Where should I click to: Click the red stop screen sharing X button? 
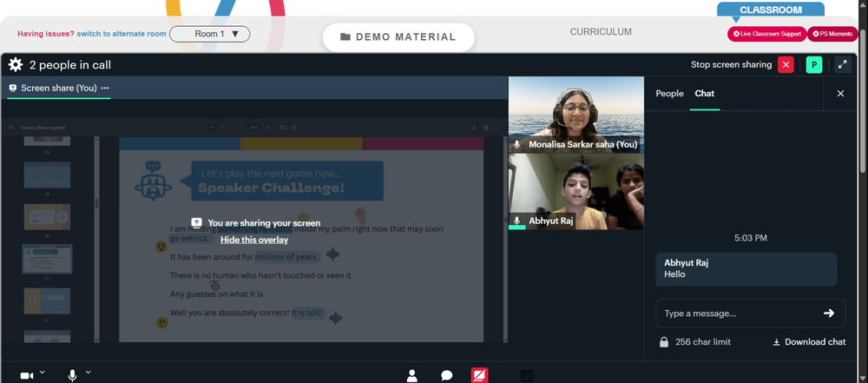click(786, 65)
